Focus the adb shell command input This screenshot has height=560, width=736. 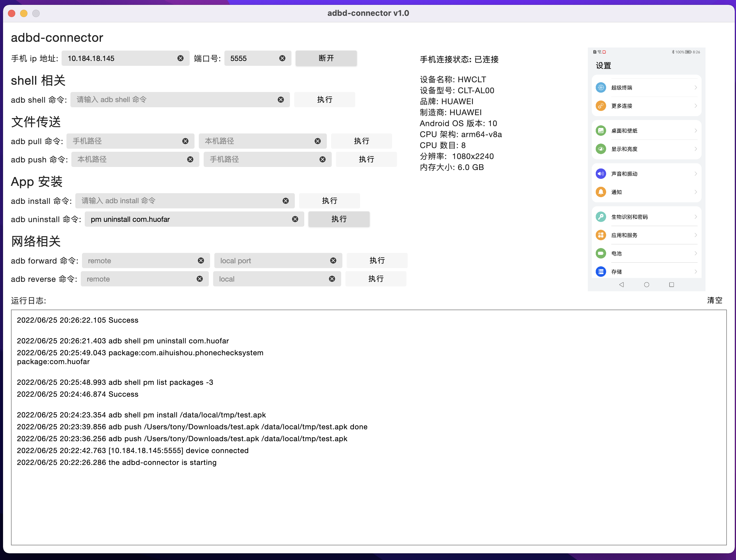coord(173,100)
